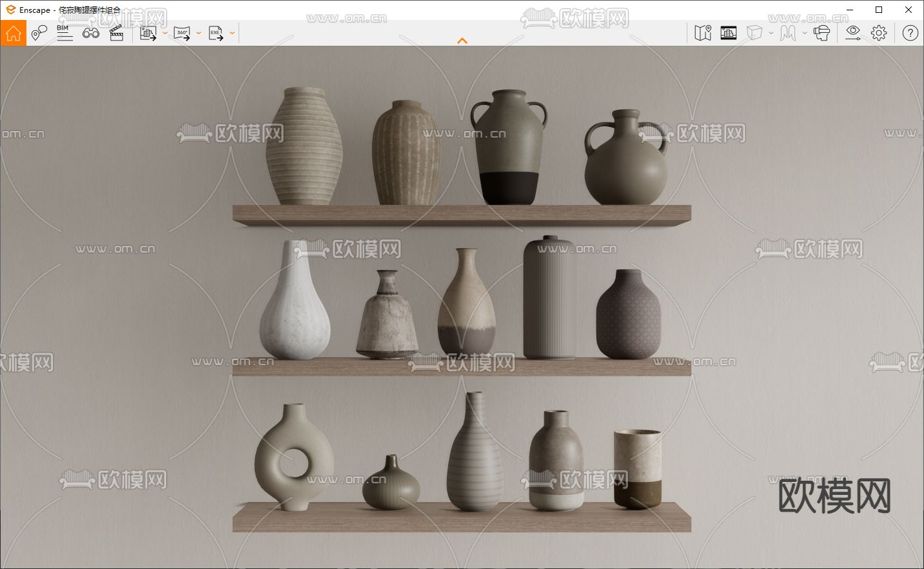Click the orange Home icon

13,33
